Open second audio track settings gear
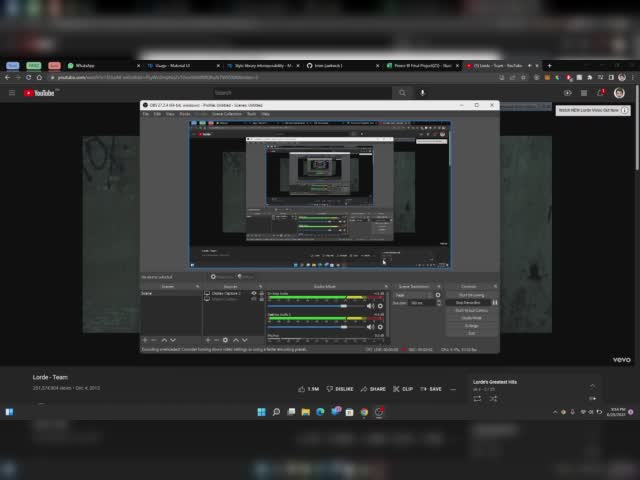This screenshot has height=480, width=640. coord(380,327)
